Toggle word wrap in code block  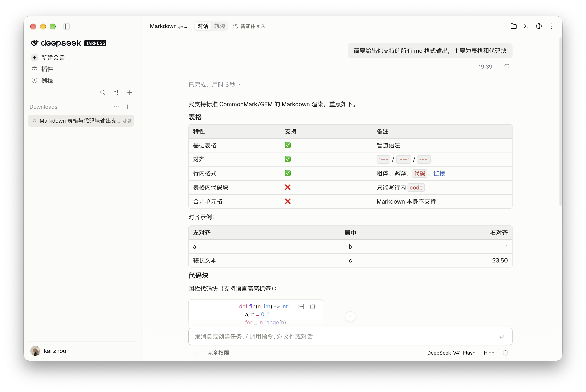coord(301,306)
